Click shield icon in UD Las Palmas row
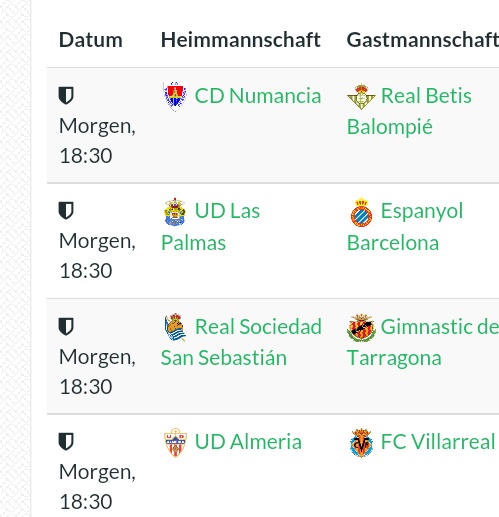This screenshot has height=517, width=499. tap(66, 210)
